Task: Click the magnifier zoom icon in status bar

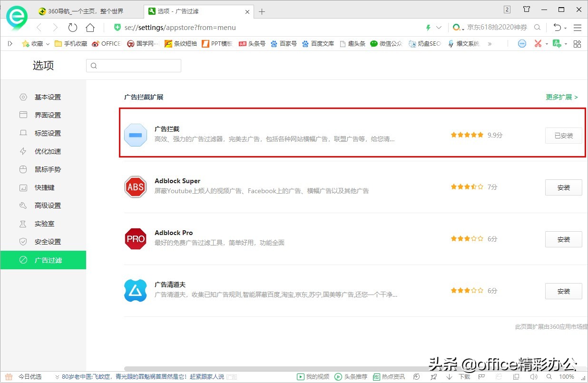Action: point(548,376)
